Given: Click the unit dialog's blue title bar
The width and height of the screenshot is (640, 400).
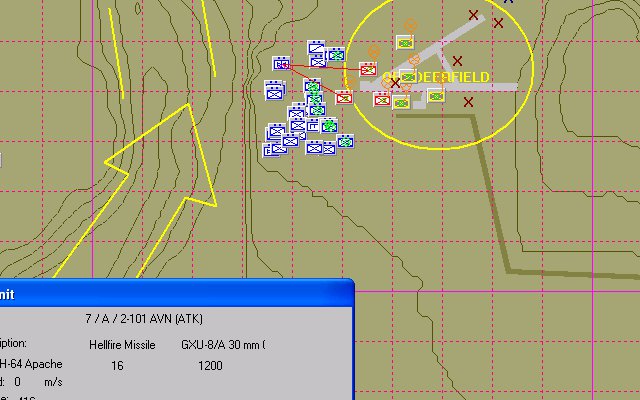Looking at the screenshot, I should [176, 294].
